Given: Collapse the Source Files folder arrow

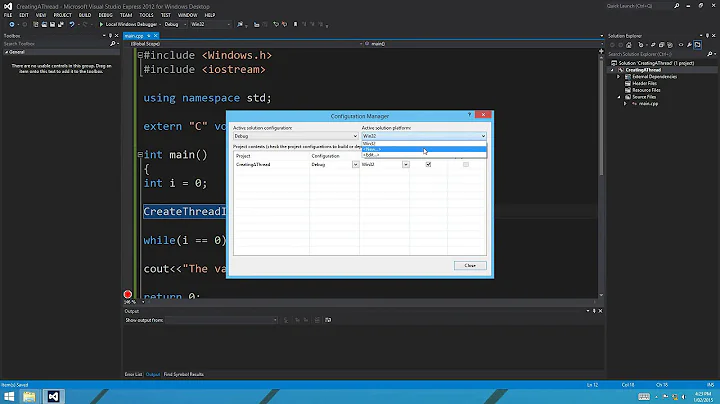Looking at the screenshot, I should point(619,97).
